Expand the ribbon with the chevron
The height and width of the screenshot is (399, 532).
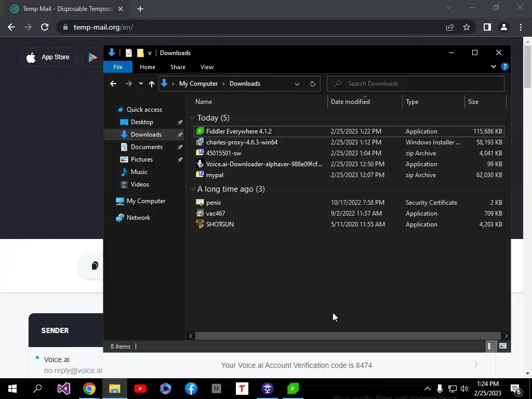[494, 66]
